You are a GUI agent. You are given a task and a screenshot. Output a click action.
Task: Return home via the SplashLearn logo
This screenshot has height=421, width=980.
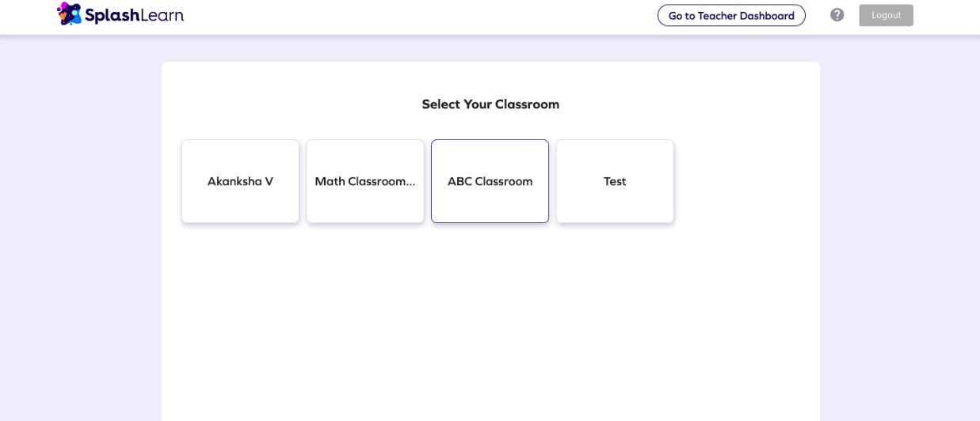[x=120, y=14]
